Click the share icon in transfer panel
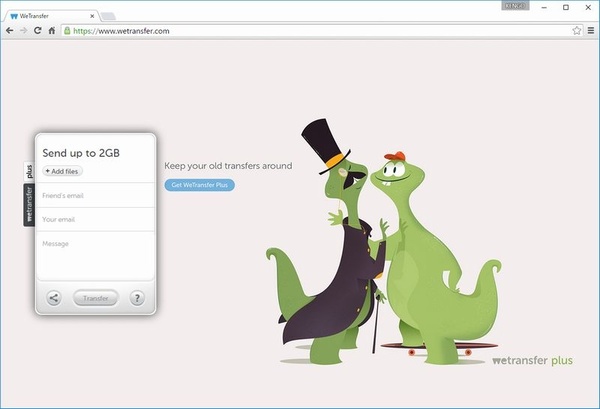Viewport: 600px width, 409px height. (54, 298)
